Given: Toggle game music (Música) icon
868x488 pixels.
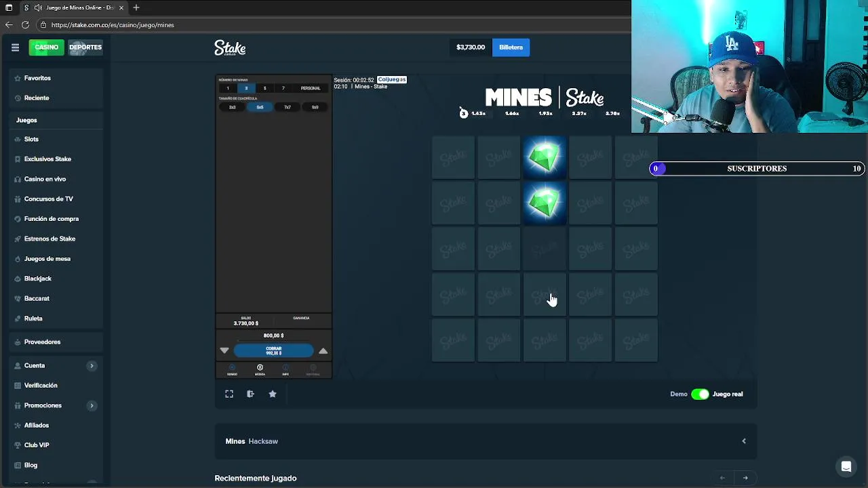Looking at the screenshot, I should pyautogui.click(x=260, y=370).
